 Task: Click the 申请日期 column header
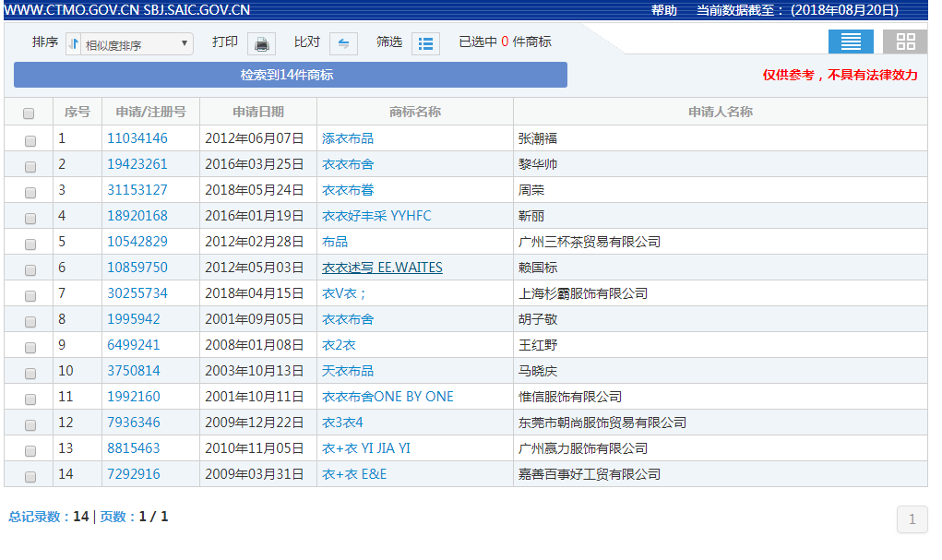[x=258, y=112]
